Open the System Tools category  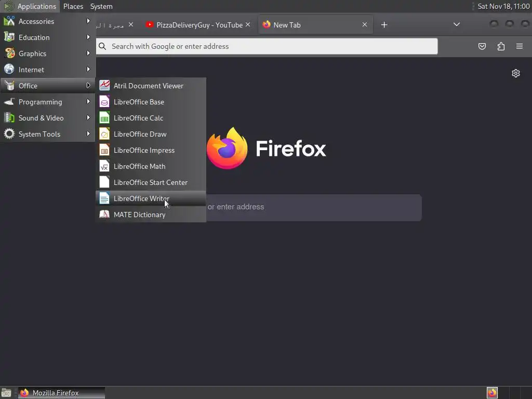tap(47, 134)
